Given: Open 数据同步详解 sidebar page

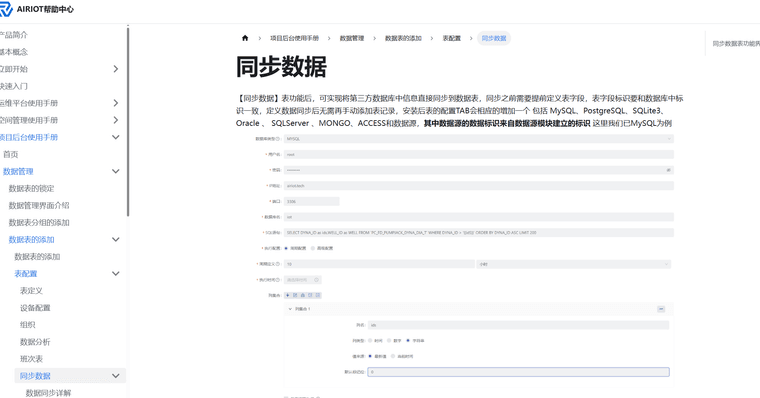Looking at the screenshot, I should point(48,393).
